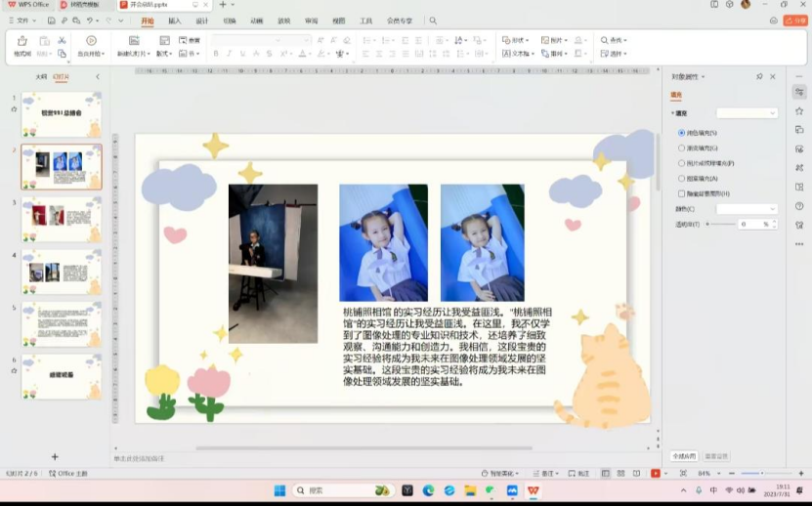Open the fill preset dropdown in panel

(x=747, y=113)
